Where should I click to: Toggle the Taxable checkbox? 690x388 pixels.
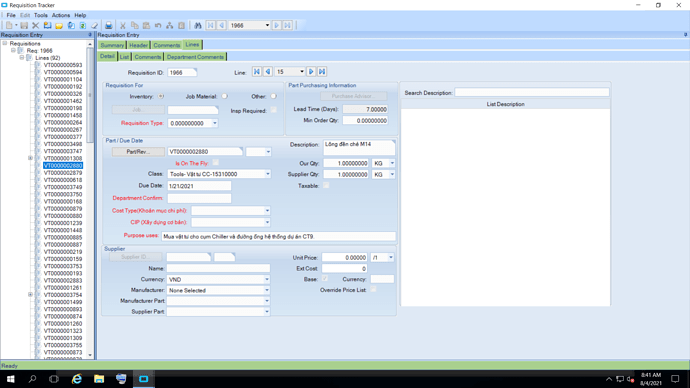tap(326, 186)
